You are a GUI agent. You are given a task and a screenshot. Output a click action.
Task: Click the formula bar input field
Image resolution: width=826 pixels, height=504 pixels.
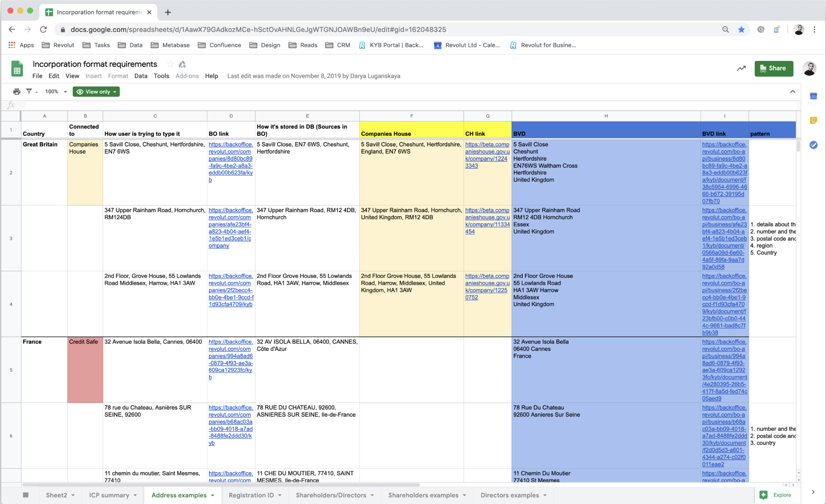point(404,105)
